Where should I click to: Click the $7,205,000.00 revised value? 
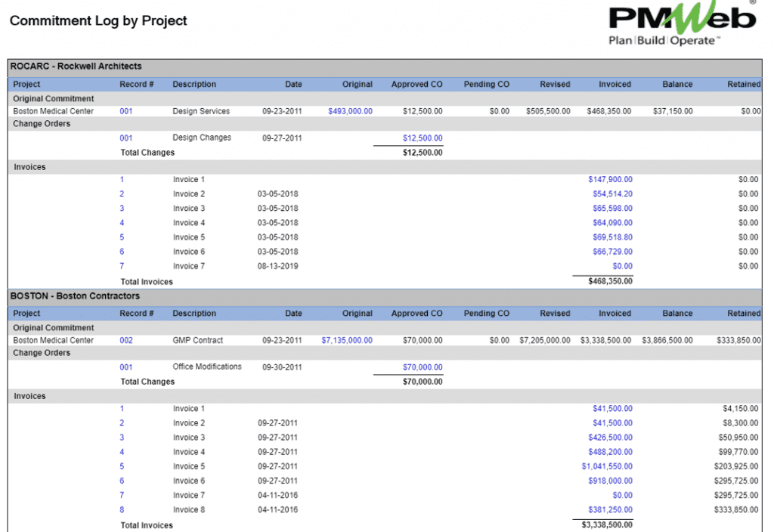(x=544, y=341)
